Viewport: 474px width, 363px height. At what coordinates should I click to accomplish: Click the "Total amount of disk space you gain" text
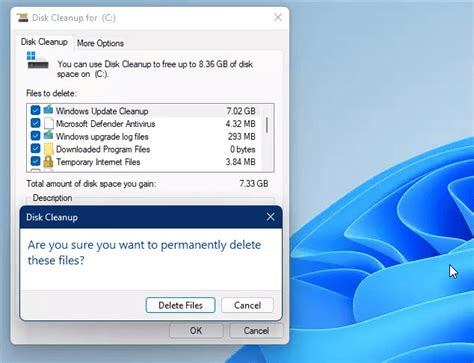(x=91, y=184)
